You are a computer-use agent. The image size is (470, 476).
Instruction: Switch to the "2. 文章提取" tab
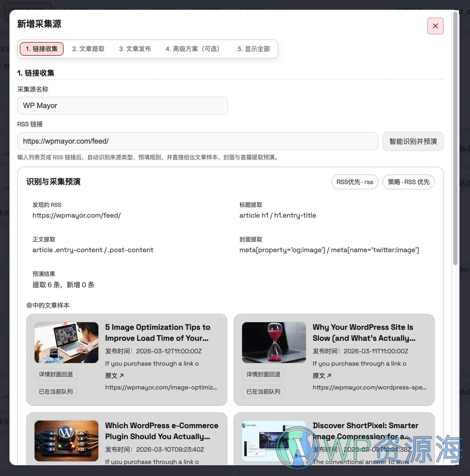point(88,49)
